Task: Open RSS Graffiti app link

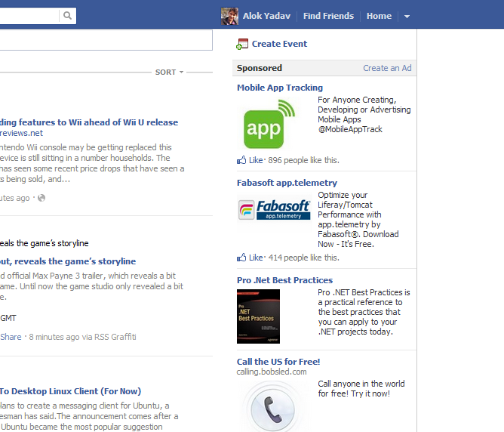Action: (115, 337)
